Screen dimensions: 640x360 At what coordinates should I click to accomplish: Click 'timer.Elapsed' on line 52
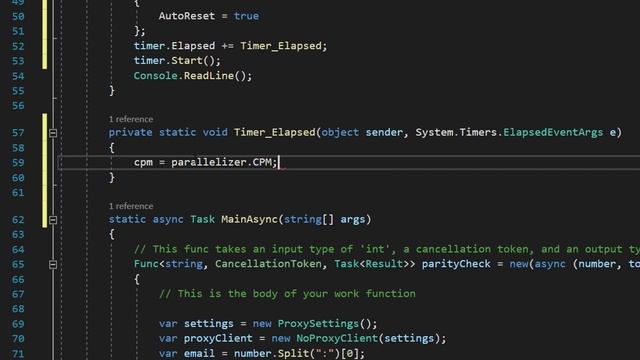pyautogui.click(x=174, y=46)
